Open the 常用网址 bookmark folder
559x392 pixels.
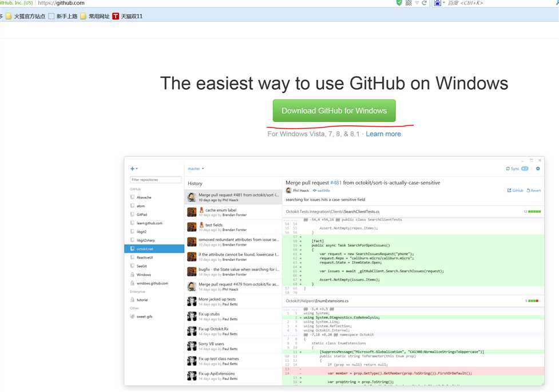[95, 17]
